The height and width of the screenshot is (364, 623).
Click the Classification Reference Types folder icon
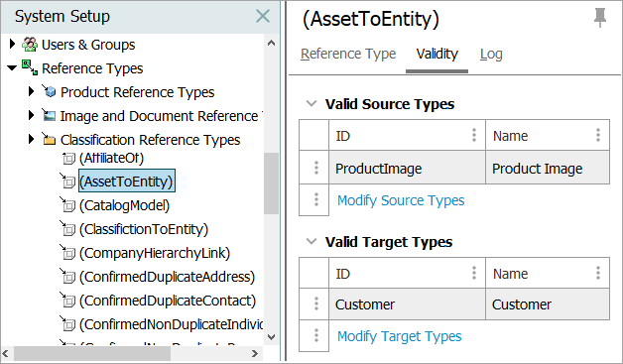[x=49, y=139]
